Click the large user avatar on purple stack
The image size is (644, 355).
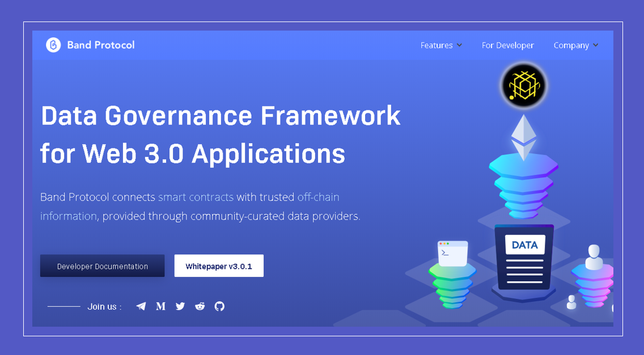tap(594, 257)
